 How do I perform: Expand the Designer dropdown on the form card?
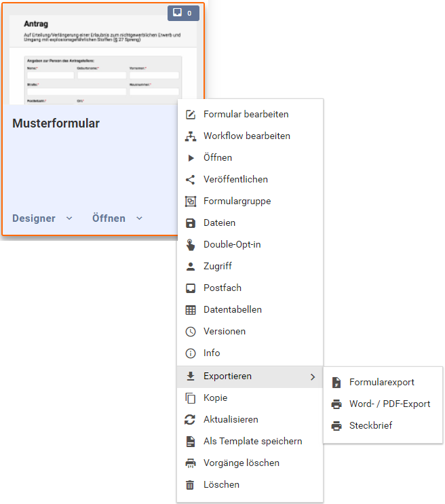pyautogui.click(x=42, y=218)
